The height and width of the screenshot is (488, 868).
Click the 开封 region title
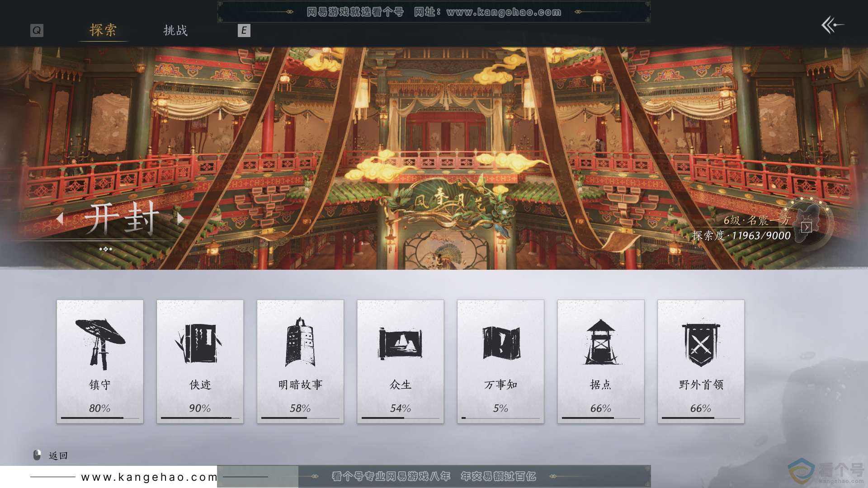pyautogui.click(x=121, y=219)
